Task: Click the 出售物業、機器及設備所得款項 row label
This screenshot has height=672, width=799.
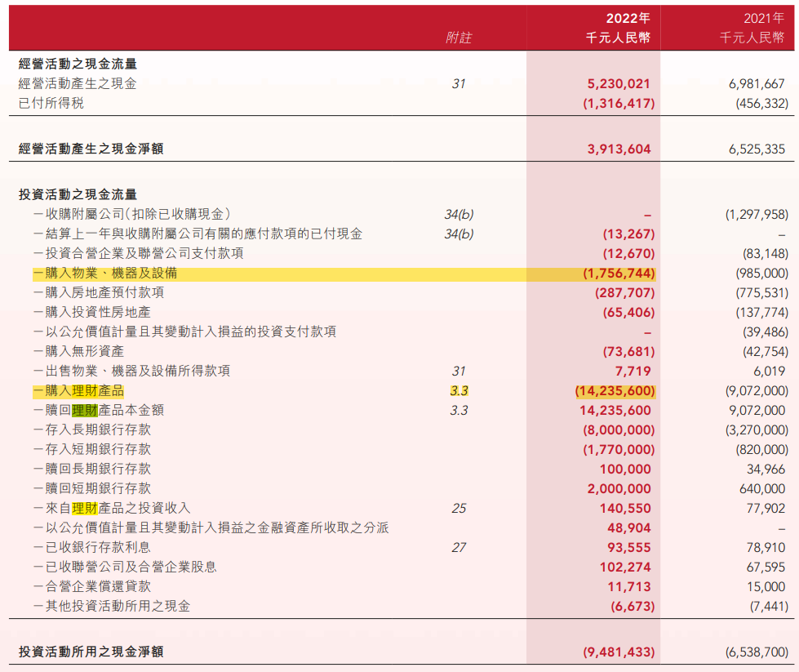Action: click(x=132, y=371)
